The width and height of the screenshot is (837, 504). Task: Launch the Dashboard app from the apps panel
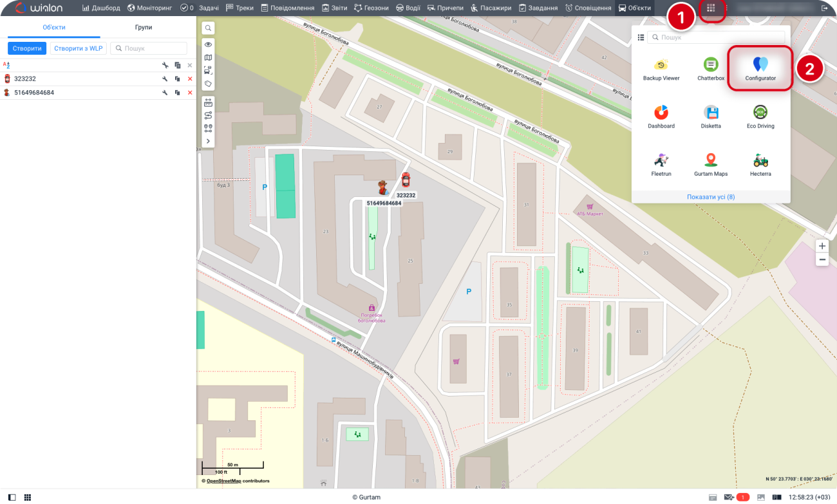(661, 117)
